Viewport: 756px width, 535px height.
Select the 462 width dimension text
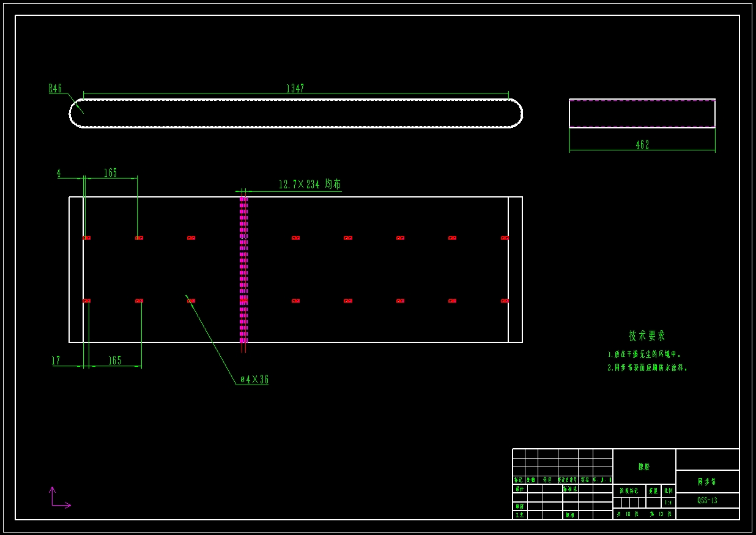coord(642,145)
